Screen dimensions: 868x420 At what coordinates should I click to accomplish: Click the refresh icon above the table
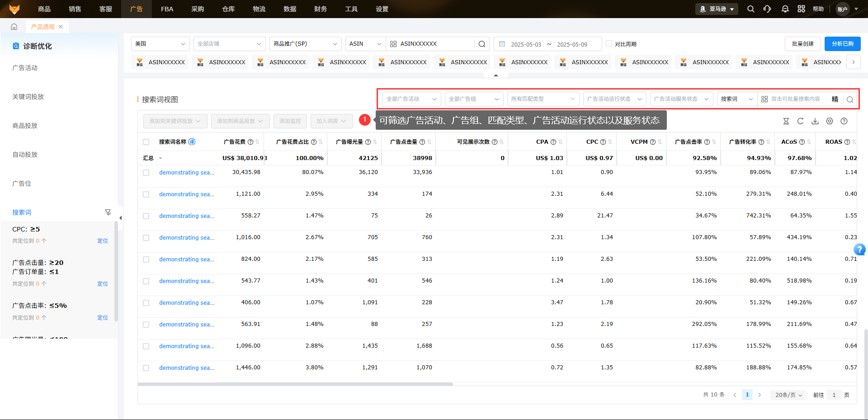point(800,121)
